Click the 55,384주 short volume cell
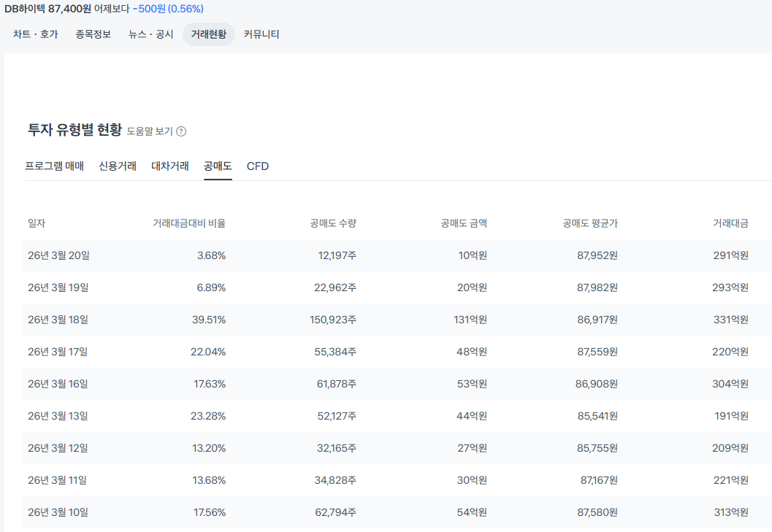Viewport: 772px width, 532px height. tap(335, 352)
